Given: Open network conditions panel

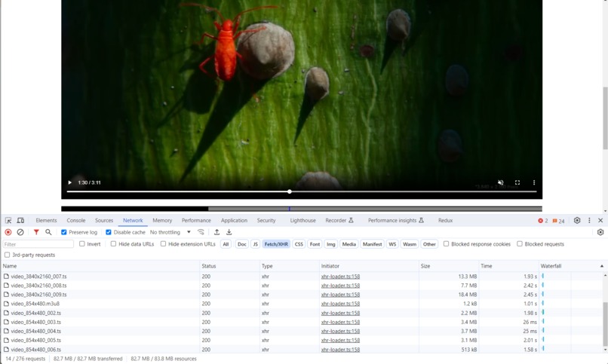Looking at the screenshot, I should (x=201, y=232).
